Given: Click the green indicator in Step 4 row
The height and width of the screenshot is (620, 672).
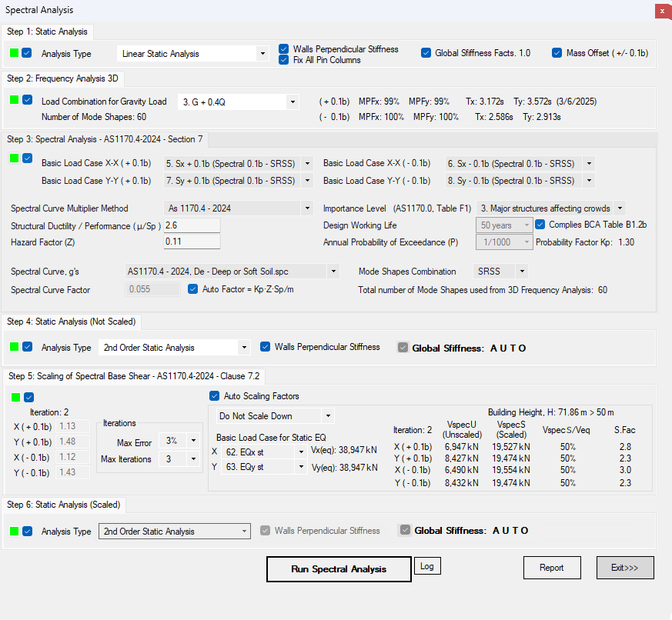Looking at the screenshot, I should pyautogui.click(x=15, y=347).
